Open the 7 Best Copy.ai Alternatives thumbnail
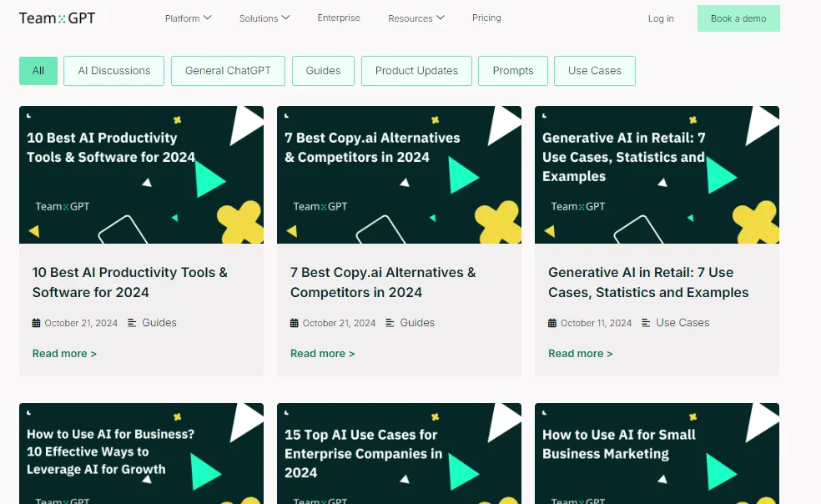The height and width of the screenshot is (504, 821). (399, 175)
